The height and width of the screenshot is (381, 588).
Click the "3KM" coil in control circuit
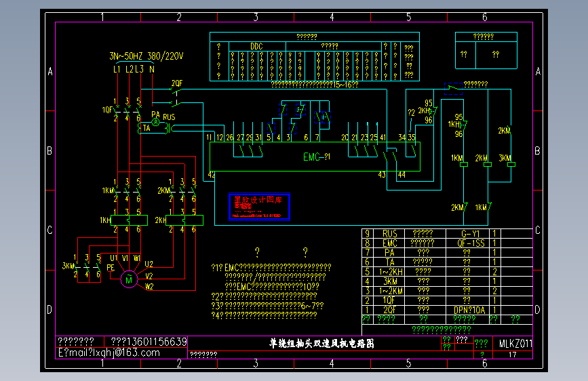pos(511,164)
